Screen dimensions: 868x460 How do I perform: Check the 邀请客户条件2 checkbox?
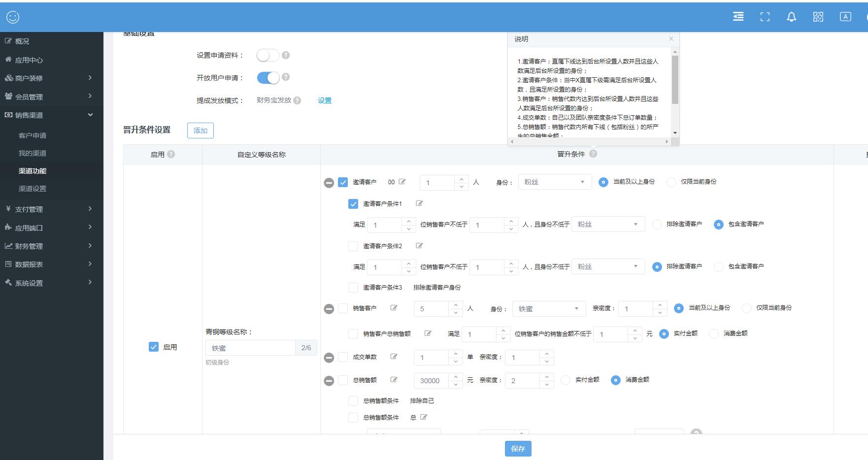(x=353, y=246)
